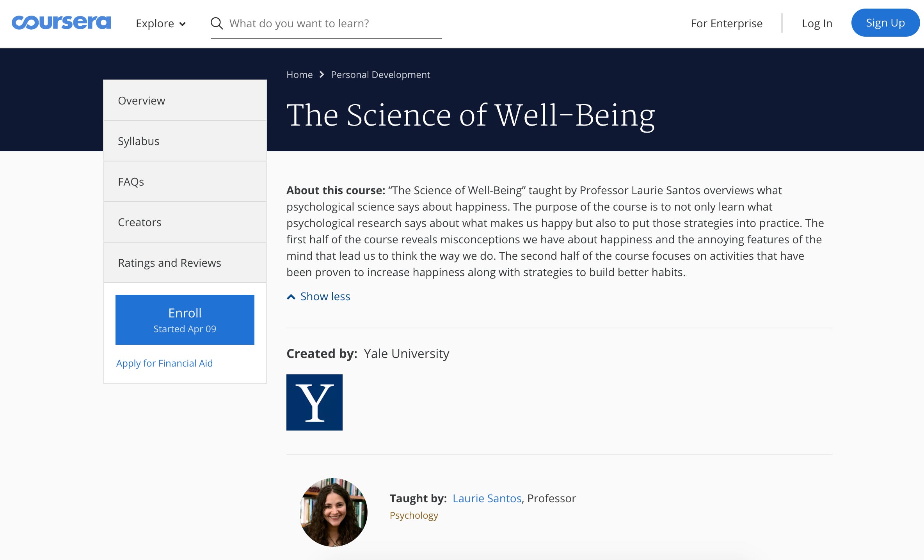Jump to the Creators section

coord(185,222)
